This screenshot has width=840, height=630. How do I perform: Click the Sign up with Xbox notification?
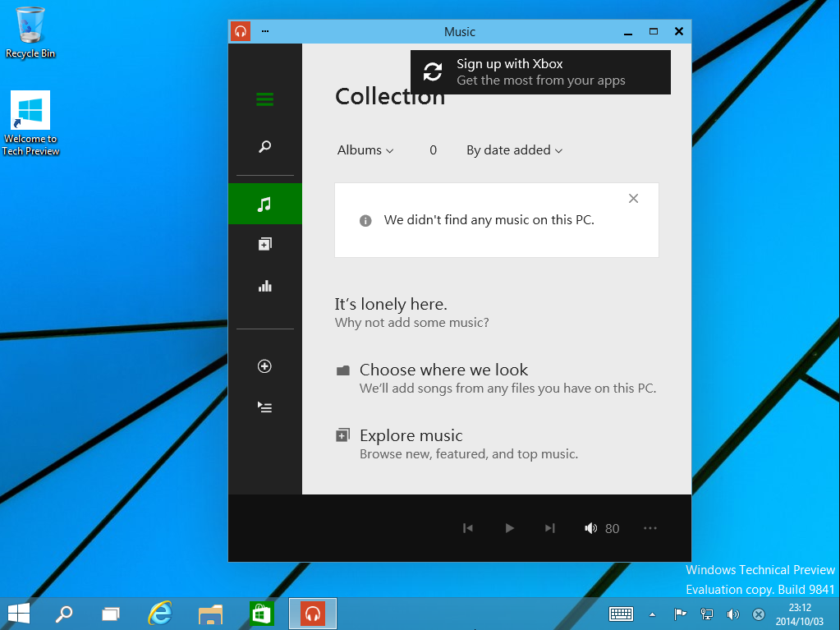(540, 72)
